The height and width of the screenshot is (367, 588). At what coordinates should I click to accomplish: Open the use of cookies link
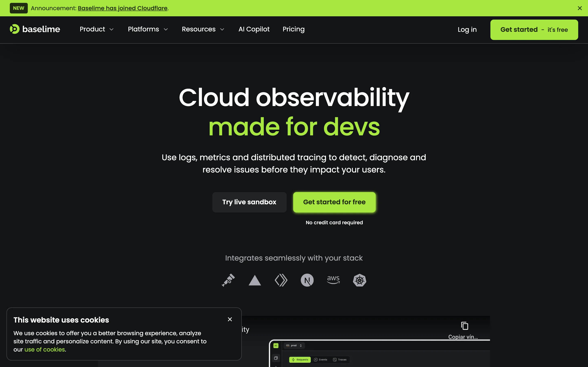coord(45,349)
